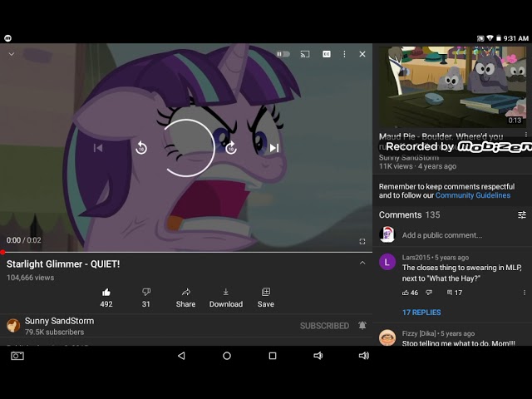Toggle the autoplay switch

(283, 54)
